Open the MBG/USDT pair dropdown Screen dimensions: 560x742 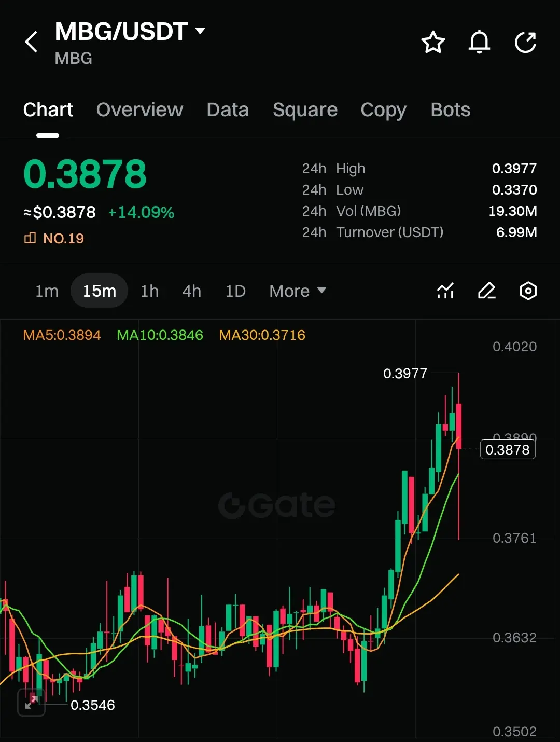pyautogui.click(x=130, y=32)
